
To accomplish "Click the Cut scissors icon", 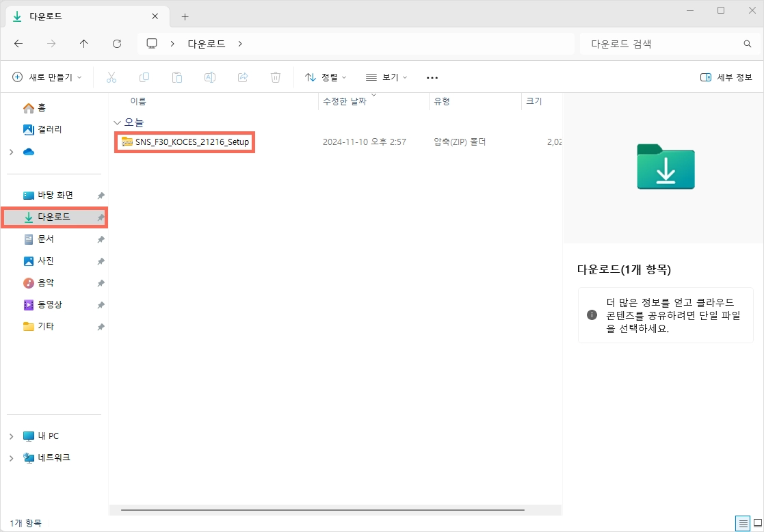I will tap(111, 77).
